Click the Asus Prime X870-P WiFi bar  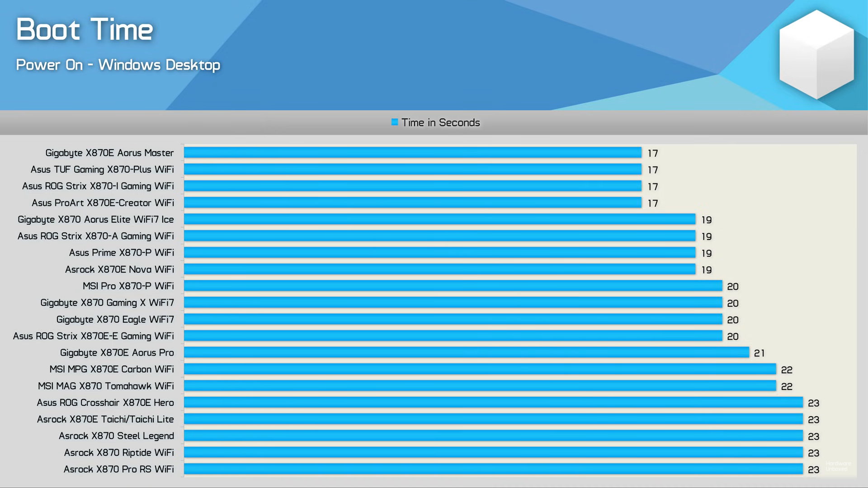(439, 253)
